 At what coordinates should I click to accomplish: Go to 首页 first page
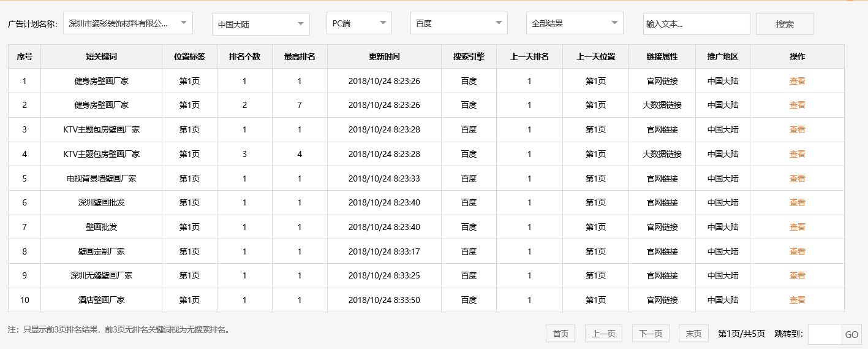click(x=560, y=334)
